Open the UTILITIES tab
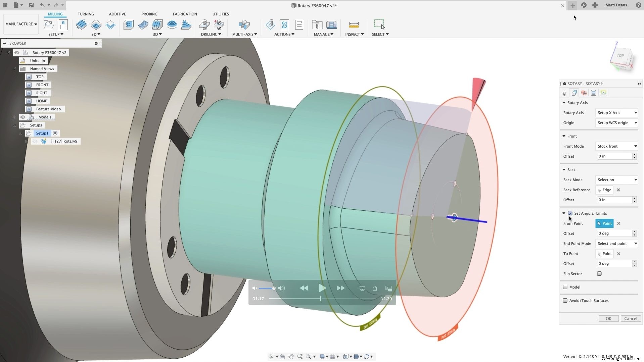644x362 pixels. point(220,14)
